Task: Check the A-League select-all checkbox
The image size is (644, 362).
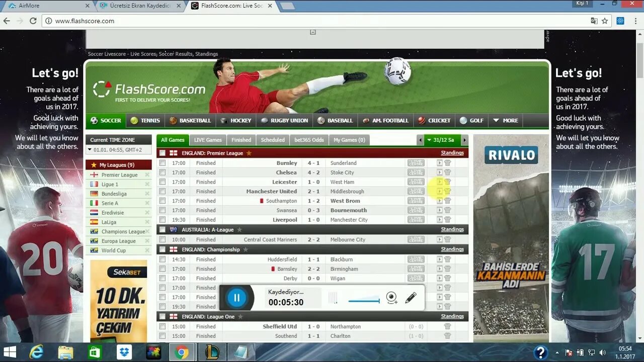Action: coord(162,229)
